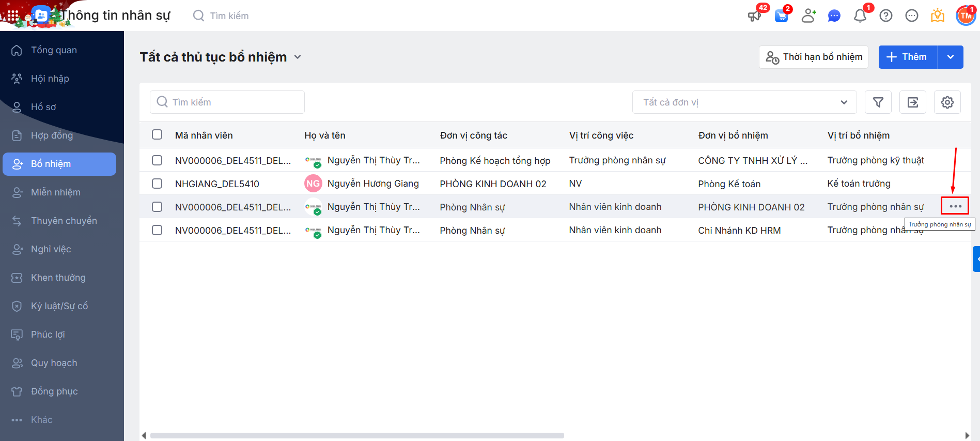Check the first employee row checkbox
The image size is (980, 441).
point(157,160)
